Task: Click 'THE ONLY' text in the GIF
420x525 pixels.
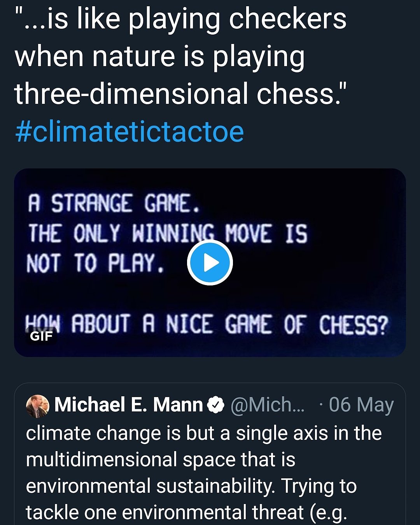Action: (73, 233)
